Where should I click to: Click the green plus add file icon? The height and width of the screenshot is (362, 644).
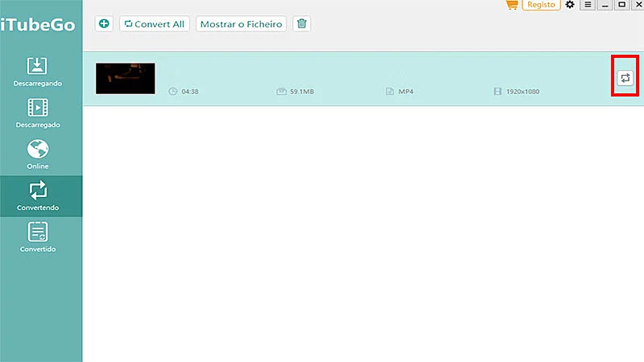click(x=104, y=24)
